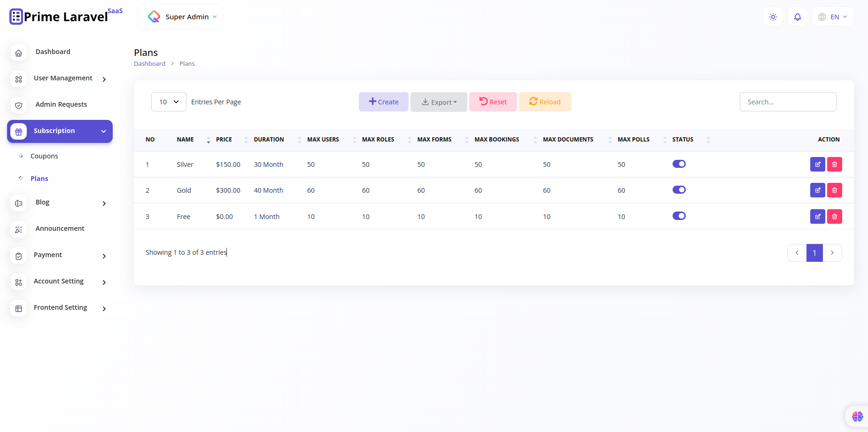This screenshot has height=432, width=868.
Task: Open the Entries Per Page dropdown
Action: [x=168, y=102]
